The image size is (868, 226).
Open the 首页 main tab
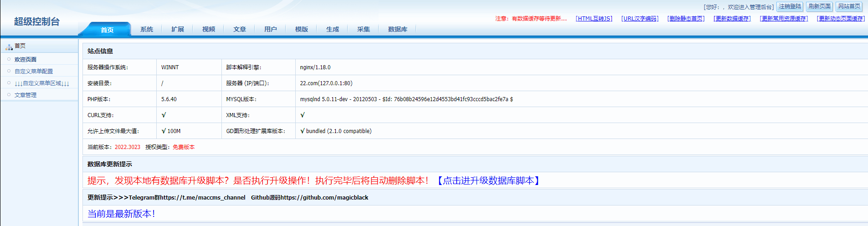pyautogui.click(x=107, y=30)
